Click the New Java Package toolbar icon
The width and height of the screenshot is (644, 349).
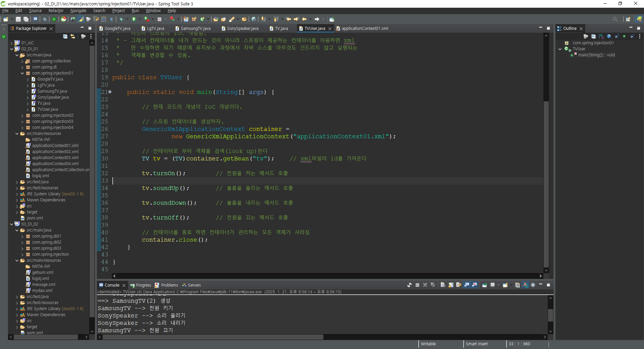tap(194, 19)
